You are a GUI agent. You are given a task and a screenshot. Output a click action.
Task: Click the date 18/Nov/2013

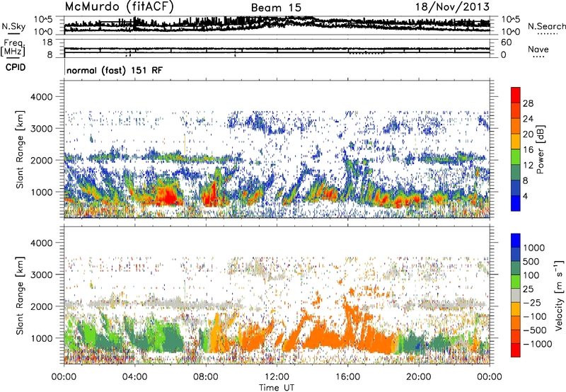click(x=452, y=6)
